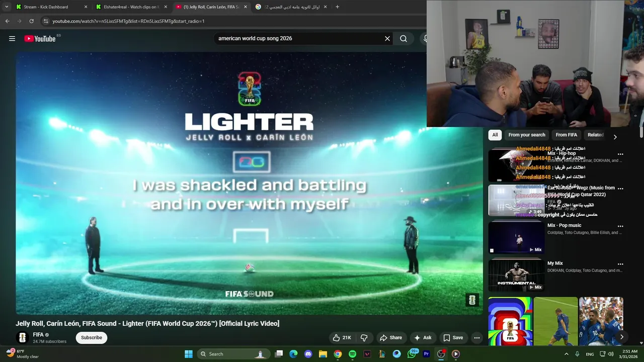Switch the ENG input language

[x=590, y=354]
